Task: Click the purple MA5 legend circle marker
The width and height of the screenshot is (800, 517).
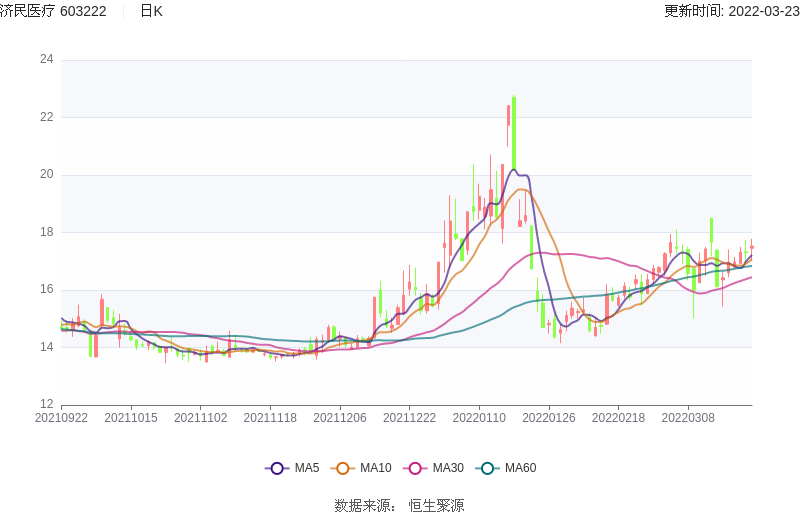Action: point(277,468)
